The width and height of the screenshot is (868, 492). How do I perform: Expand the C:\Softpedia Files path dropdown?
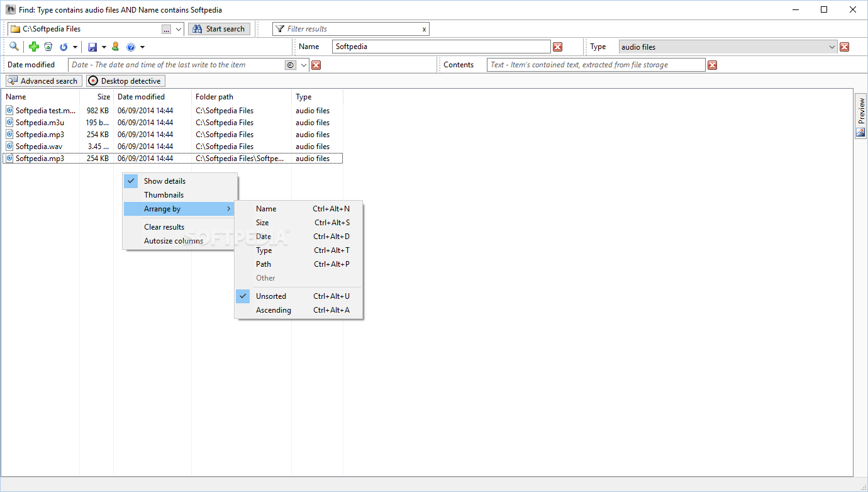tap(178, 29)
